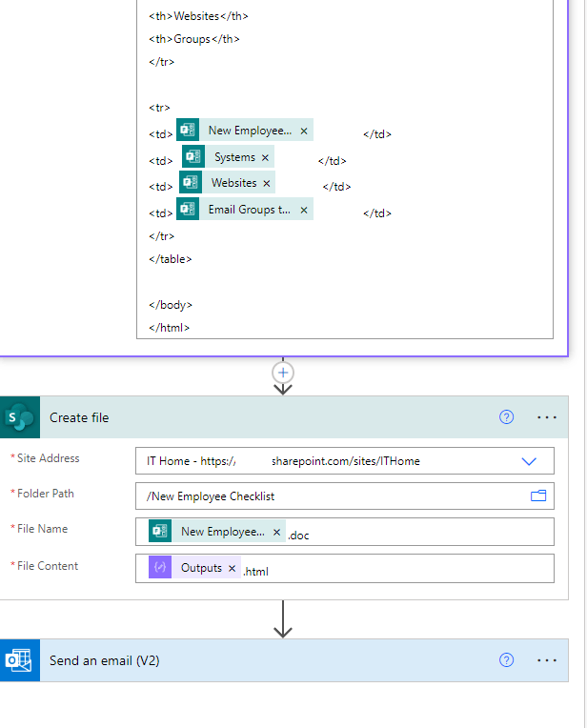The image size is (587, 728).
Task: Remove the Systems dynamic content token
Action: click(x=265, y=158)
